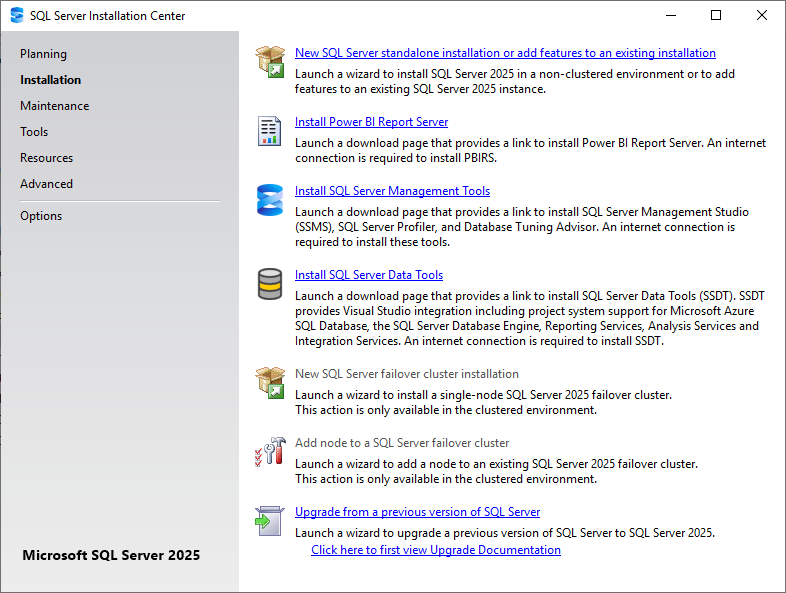This screenshot has width=786, height=593.
Task: Switch to the Tools section
Action: tap(34, 132)
